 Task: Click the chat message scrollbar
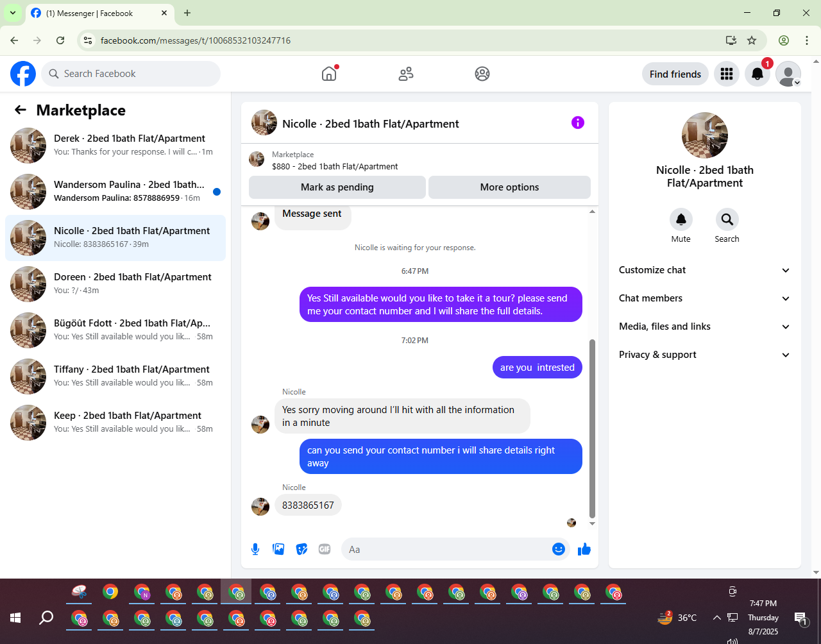[x=592, y=428]
